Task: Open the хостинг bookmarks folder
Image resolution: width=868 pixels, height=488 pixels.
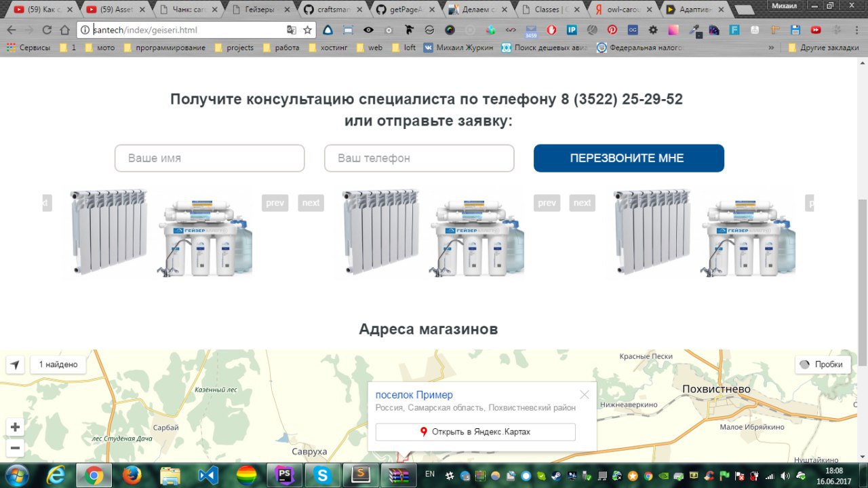Action: (x=330, y=48)
